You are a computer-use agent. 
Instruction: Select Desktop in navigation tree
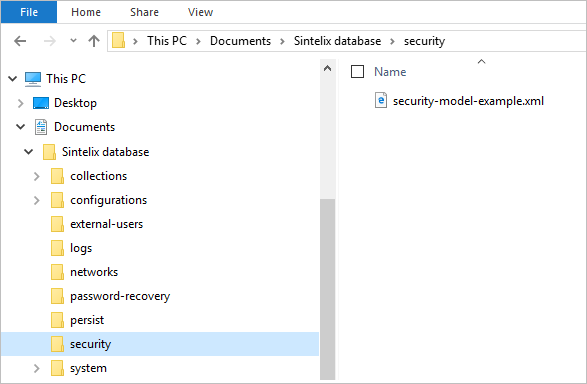coord(75,103)
